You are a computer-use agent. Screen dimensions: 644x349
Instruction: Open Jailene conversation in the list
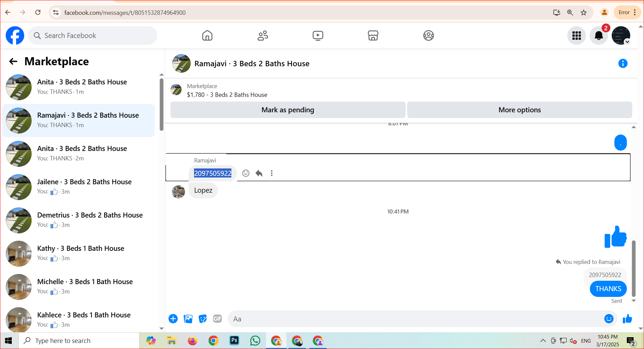tap(78, 187)
